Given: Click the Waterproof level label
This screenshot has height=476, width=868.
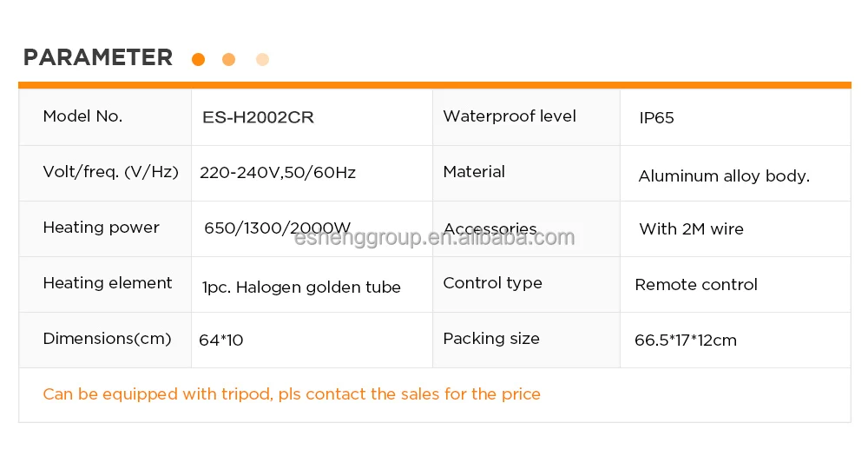Looking at the screenshot, I should [x=510, y=116].
